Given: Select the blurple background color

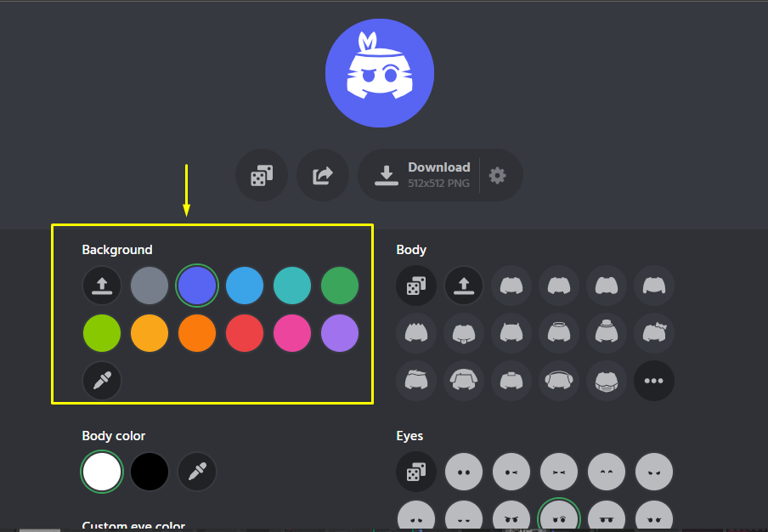Looking at the screenshot, I should (197, 285).
